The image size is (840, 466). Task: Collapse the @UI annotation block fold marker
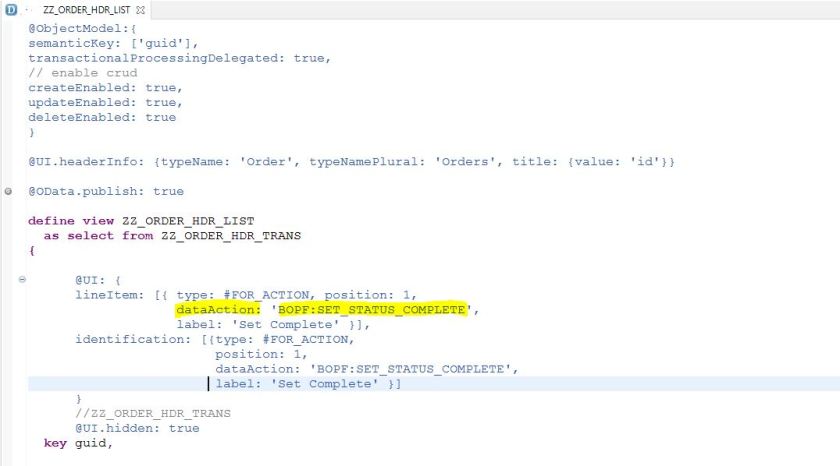[x=22, y=279]
